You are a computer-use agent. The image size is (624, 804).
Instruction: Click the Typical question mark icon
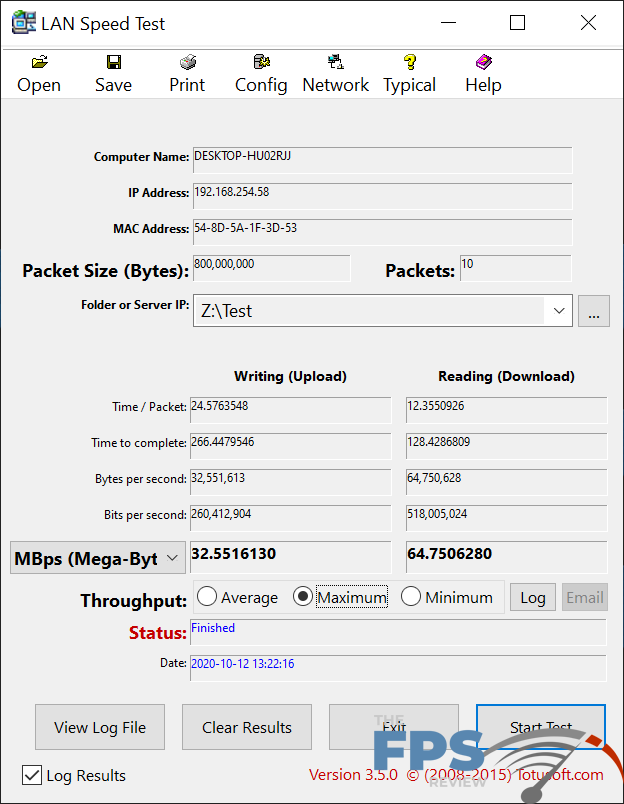point(410,62)
